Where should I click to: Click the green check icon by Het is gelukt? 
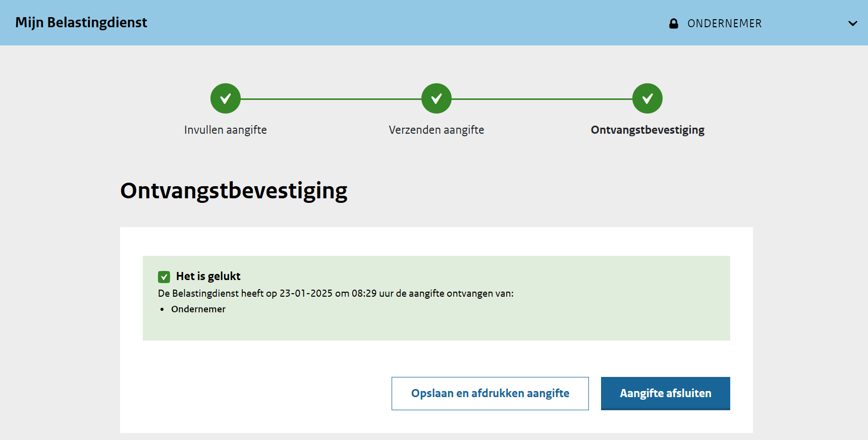click(164, 277)
